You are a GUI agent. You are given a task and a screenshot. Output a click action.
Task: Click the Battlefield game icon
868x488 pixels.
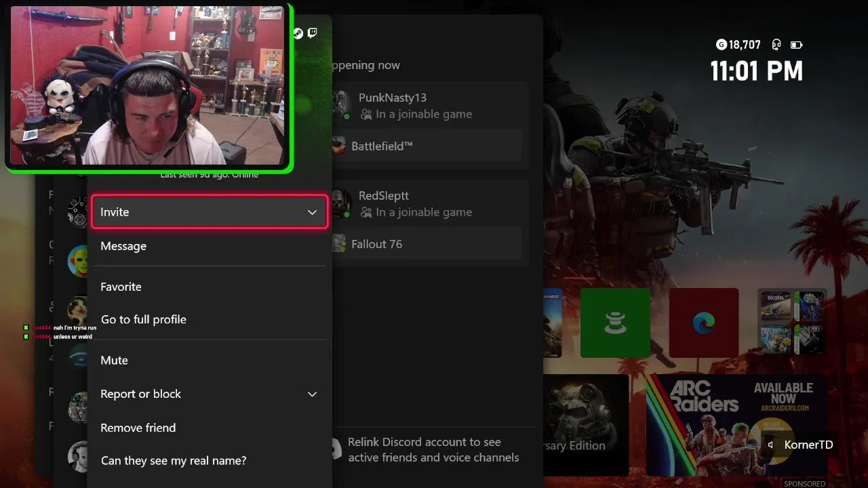tap(338, 146)
